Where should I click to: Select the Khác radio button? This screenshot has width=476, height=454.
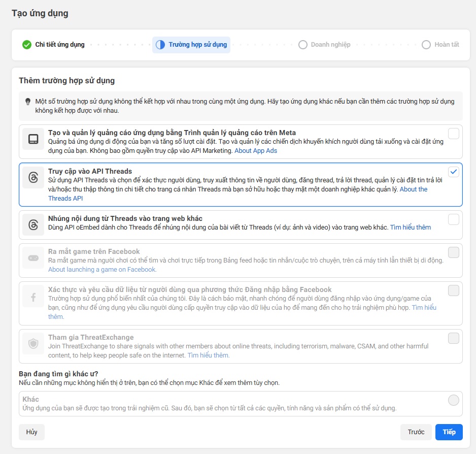pos(454,400)
